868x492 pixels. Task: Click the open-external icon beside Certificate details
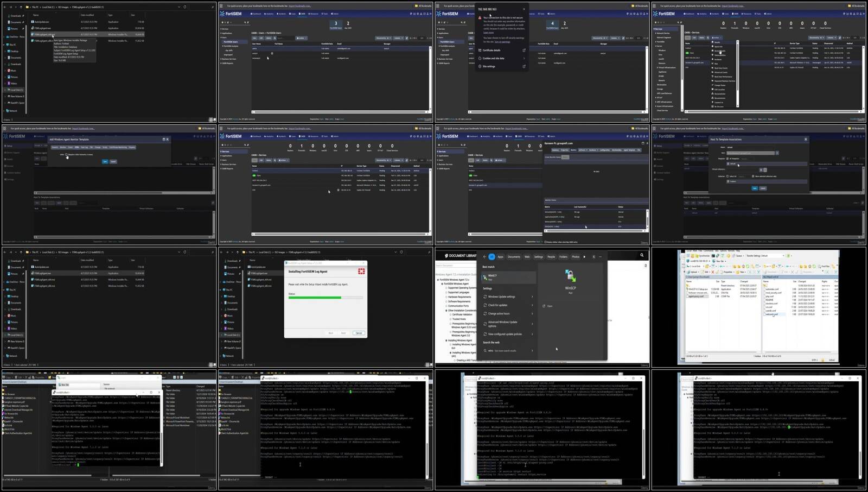(524, 51)
